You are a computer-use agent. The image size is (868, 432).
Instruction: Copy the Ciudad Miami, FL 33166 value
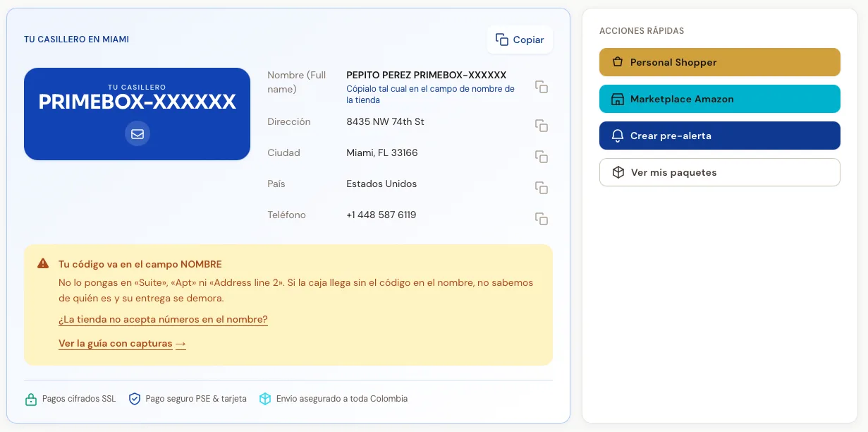(x=542, y=157)
